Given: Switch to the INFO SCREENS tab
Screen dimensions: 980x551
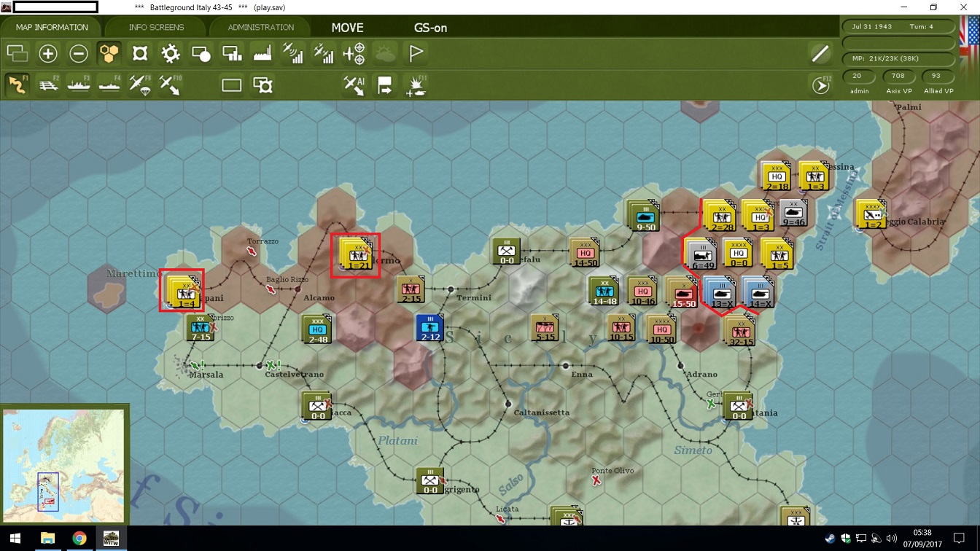Looking at the screenshot, I should (156, 28).
